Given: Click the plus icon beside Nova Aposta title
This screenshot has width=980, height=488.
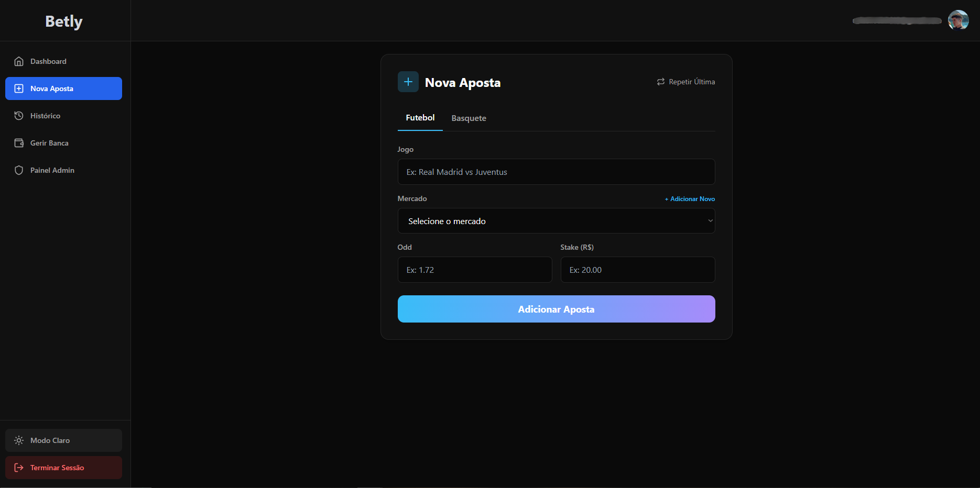Looking at the screenshot, I should pos(408,82).
